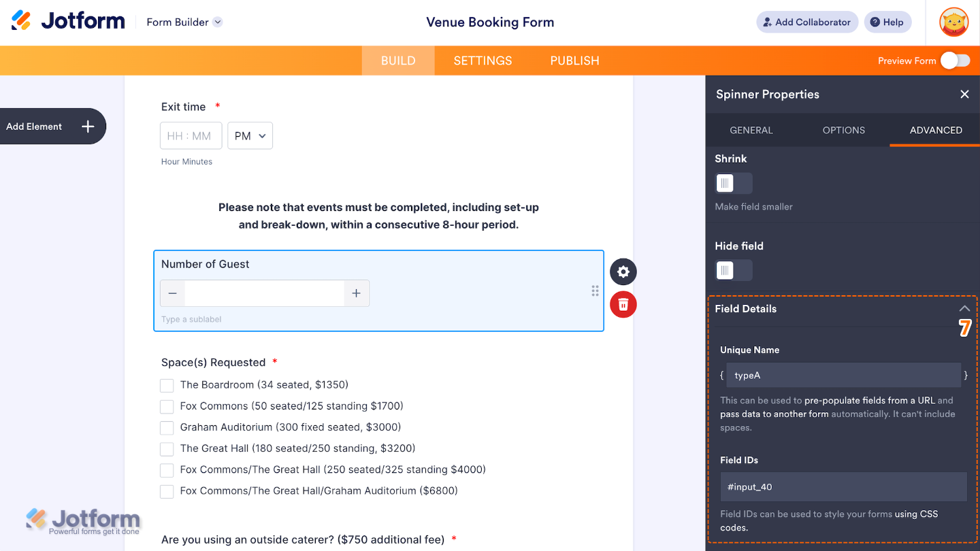Click the Unique Name field containing typeA

click(x=844, y=375)
